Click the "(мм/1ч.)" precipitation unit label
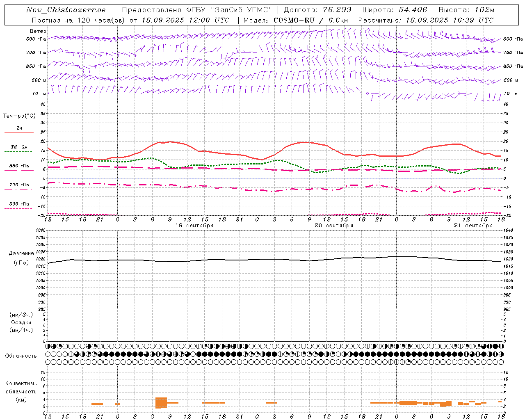Viewport: 525px width, 420px height. click(x=21, y=331)
